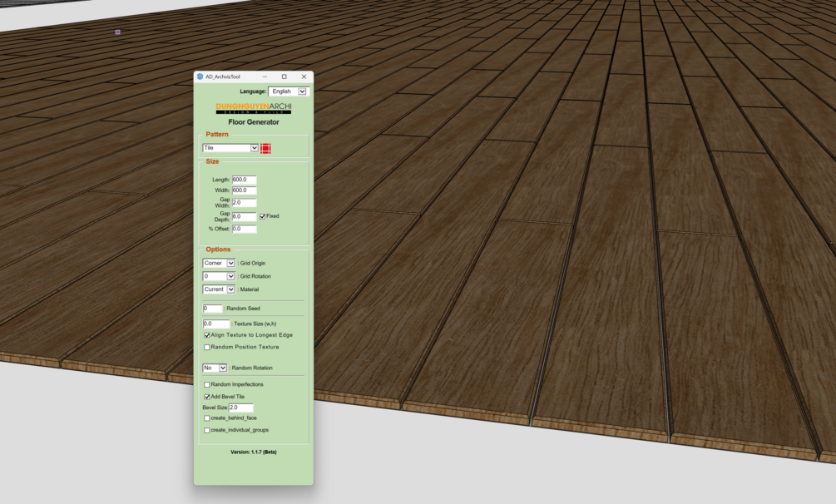This screenshot has width=836, height=504.
Task: Open the Language dropdown set to English
Action: click(x=288, y=91)
